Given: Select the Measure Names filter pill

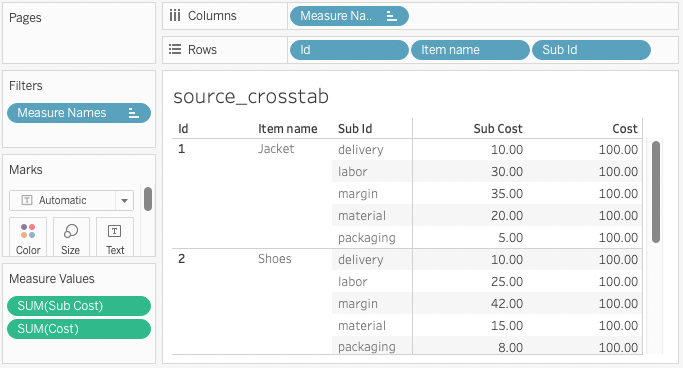Looking at the screenshot, I should 79,113.
